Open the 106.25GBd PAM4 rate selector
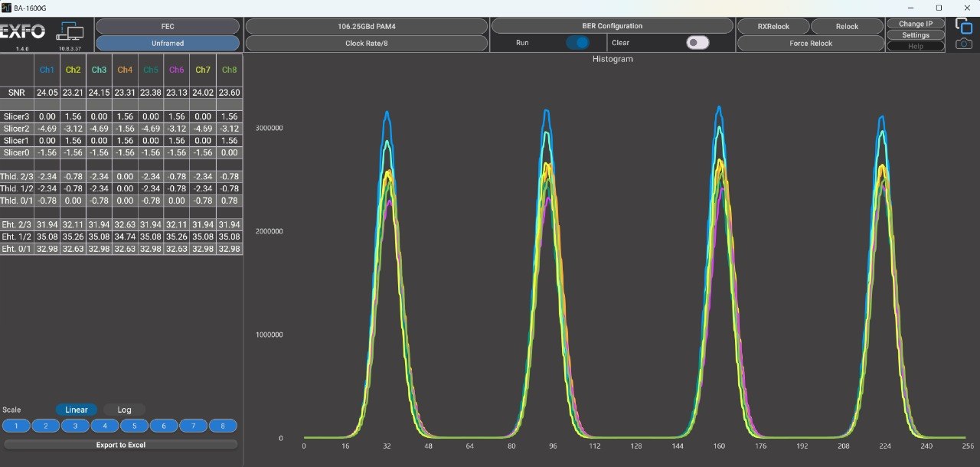The height and width of the screenshot is (467, 980). [367, 26]
